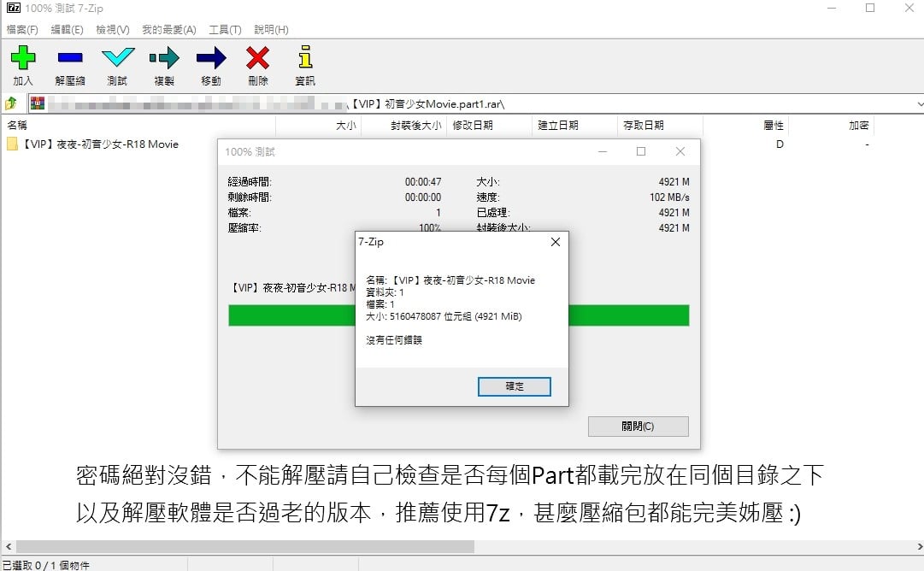Viewport: 924px width, 571px height.
Task: Click the 大小: 5160478087 位元組 line
Action: click(444, 316)
